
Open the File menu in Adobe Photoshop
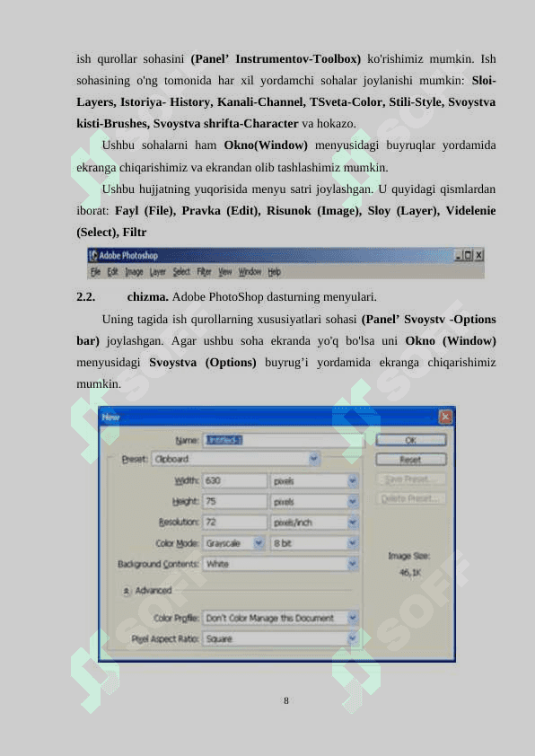[95, 272]
